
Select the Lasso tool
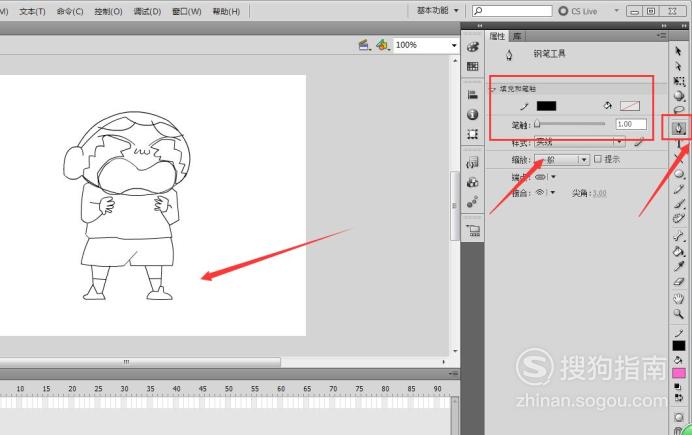pos(679,109)
